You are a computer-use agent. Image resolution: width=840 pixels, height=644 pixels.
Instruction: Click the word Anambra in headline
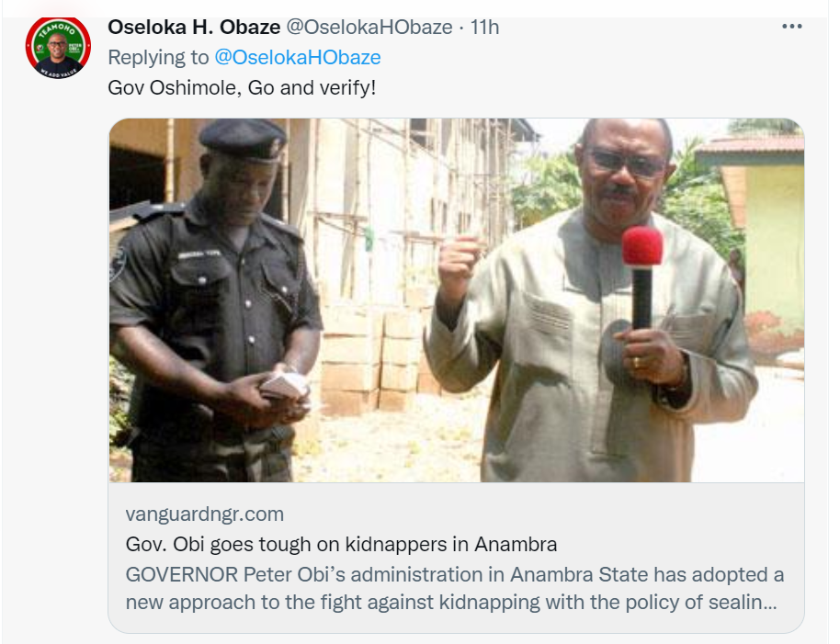pyautogui.click(x=516, y=545)
